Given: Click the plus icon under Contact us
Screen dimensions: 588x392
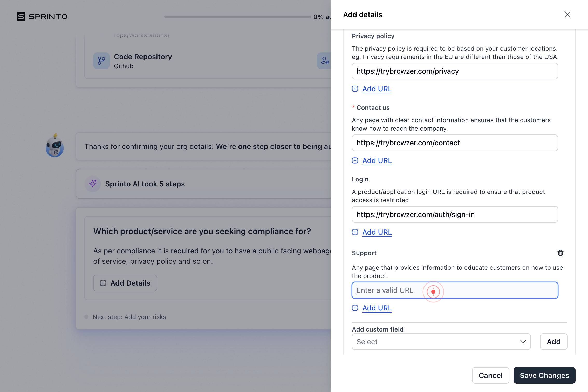Looking at the screenshot, I should pos(355,160).
